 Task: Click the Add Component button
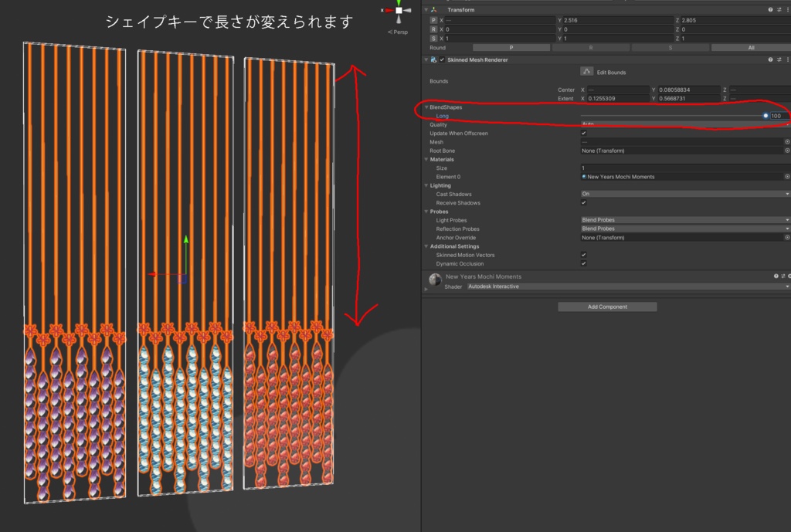click(x=607, y=307)
